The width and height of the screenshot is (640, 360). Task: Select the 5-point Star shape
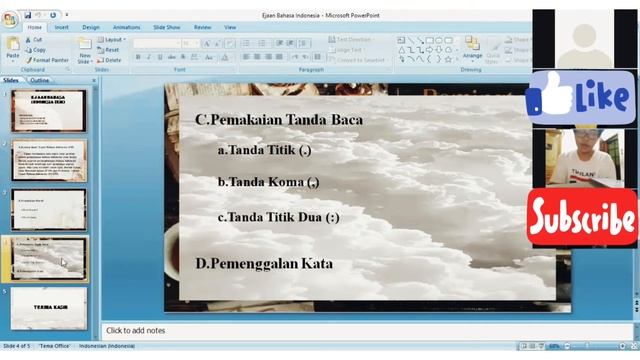tap(448, 60)
